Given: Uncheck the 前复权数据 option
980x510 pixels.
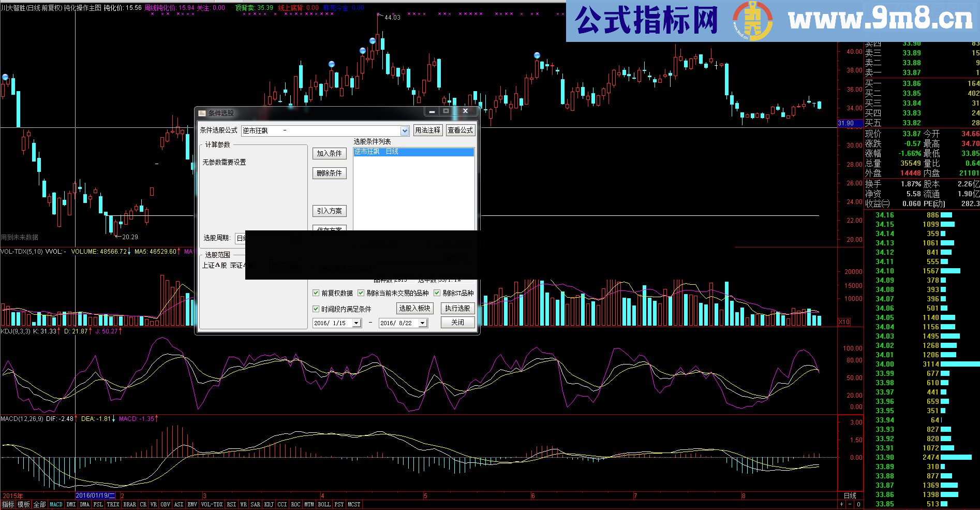Looking at the screenshot, I should (316, 293).
